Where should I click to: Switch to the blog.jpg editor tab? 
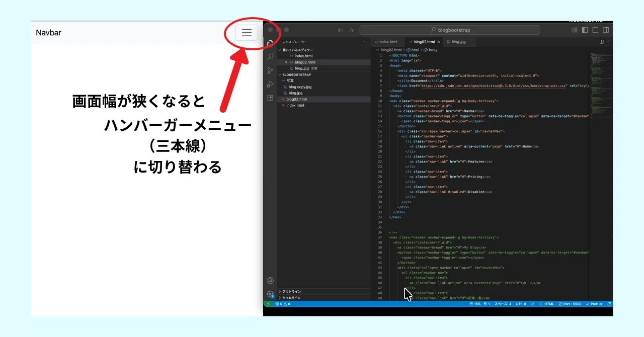pyautogui.click(x=458, y=42)
